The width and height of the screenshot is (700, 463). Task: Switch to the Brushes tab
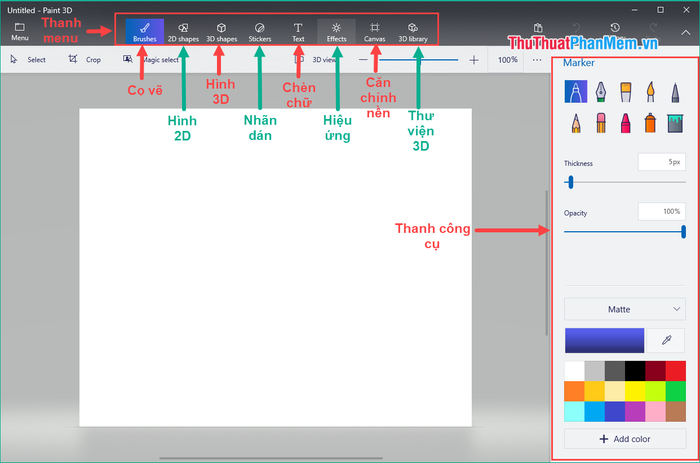[x=145, y=31]
